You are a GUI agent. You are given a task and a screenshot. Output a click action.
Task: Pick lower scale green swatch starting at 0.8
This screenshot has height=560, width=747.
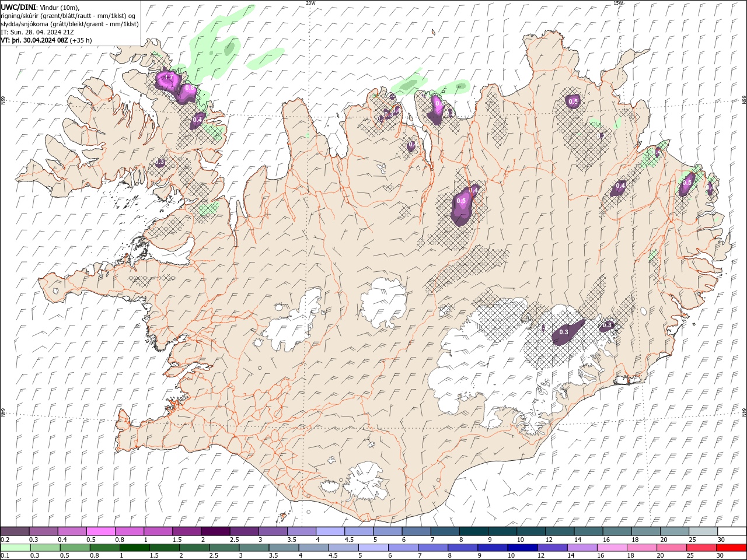tap(104, 547)
